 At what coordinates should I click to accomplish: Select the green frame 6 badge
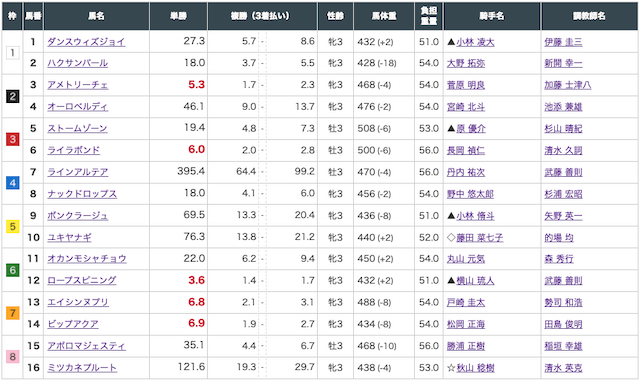[x=13, y=270]
